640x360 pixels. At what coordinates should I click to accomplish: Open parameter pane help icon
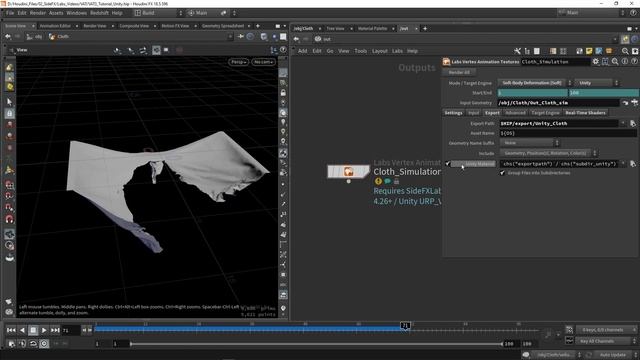pos(634,62)
